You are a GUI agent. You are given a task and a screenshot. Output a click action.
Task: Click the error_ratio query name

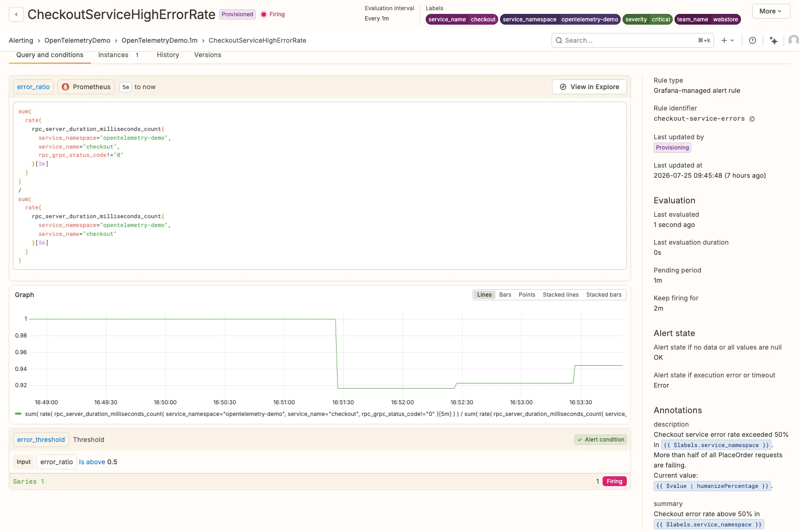click(x=33, y=87)
